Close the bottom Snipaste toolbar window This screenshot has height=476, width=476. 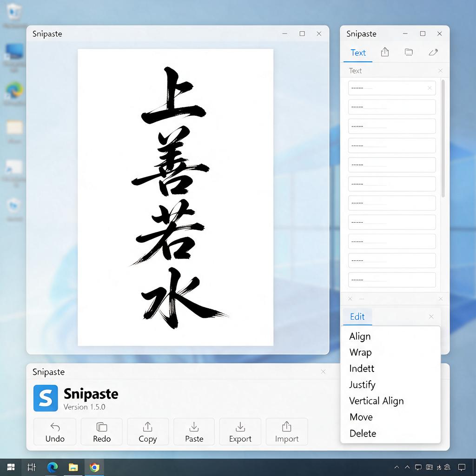click(x=323, y=371)
